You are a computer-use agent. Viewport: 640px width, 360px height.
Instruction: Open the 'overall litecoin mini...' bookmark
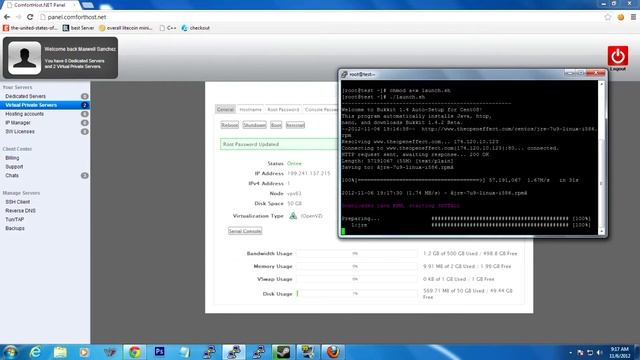[126, 28]
